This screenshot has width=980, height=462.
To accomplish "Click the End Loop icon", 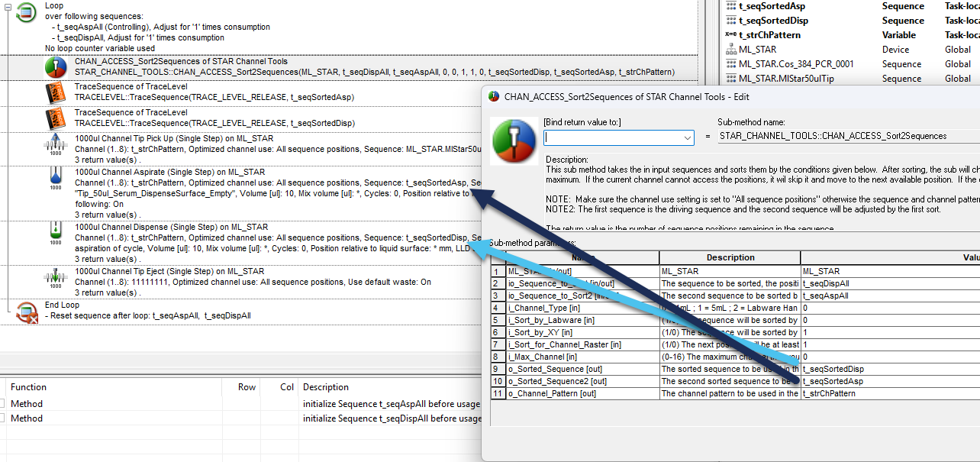I will click(27, 312).
